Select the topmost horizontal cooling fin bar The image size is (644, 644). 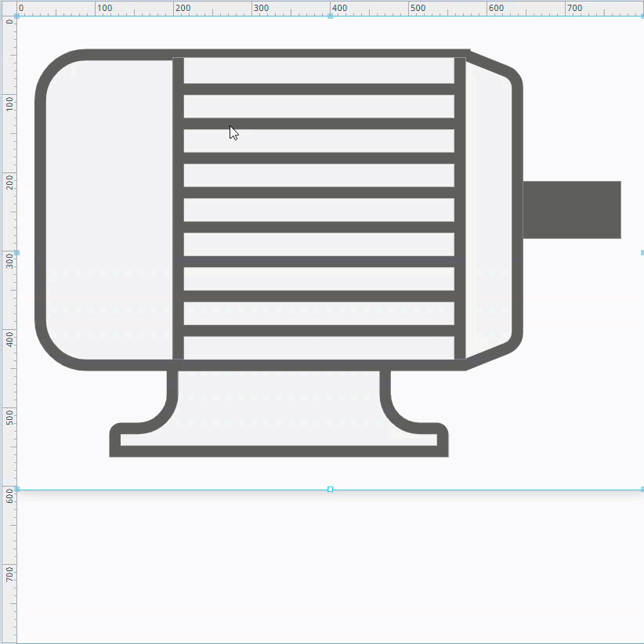click(319, 89)
